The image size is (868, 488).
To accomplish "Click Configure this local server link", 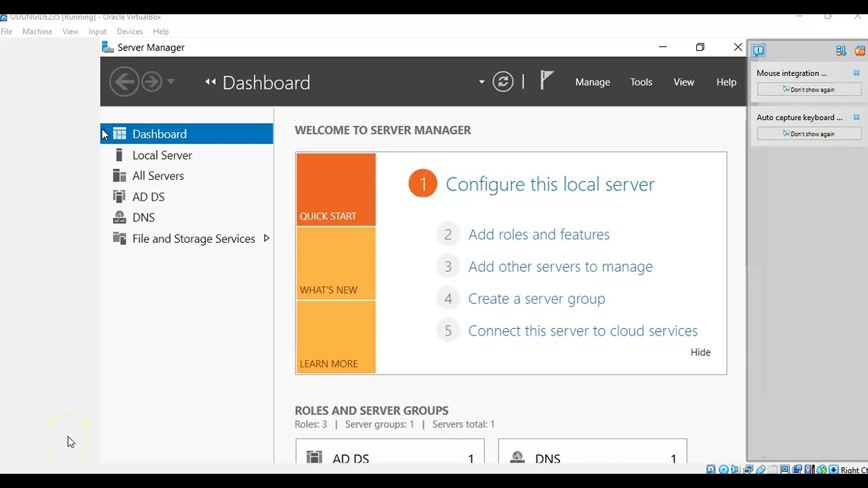I will tap(550, 184).
